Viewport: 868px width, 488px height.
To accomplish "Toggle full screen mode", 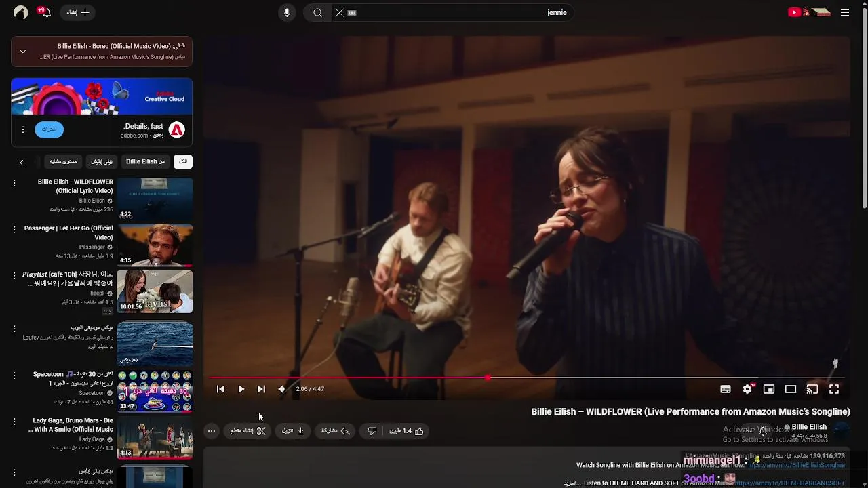I will pos(834,389).
